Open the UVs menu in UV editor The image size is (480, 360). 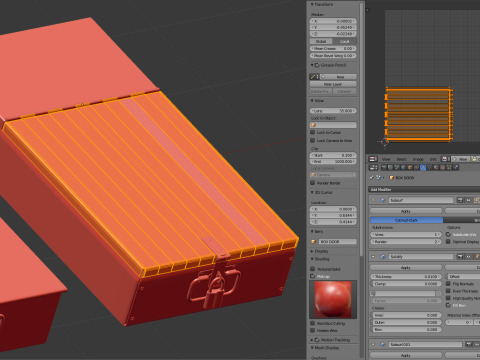(433, 159)
